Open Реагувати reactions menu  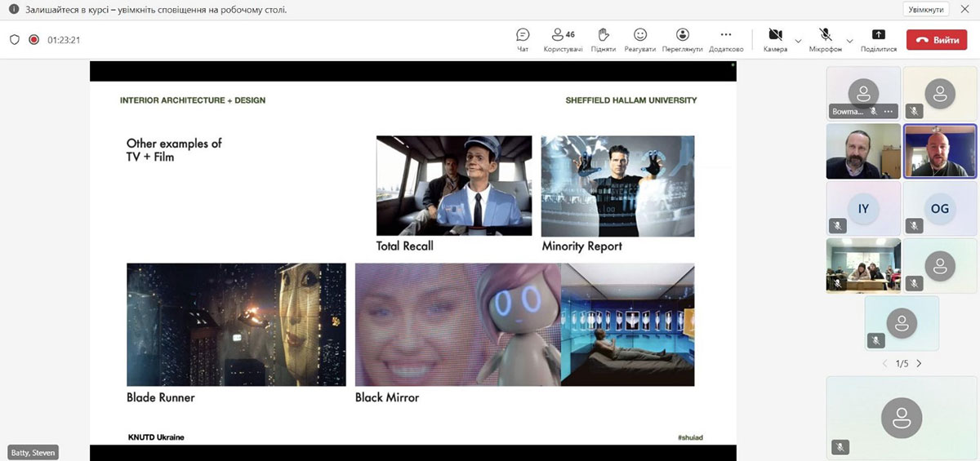(640, 40)
